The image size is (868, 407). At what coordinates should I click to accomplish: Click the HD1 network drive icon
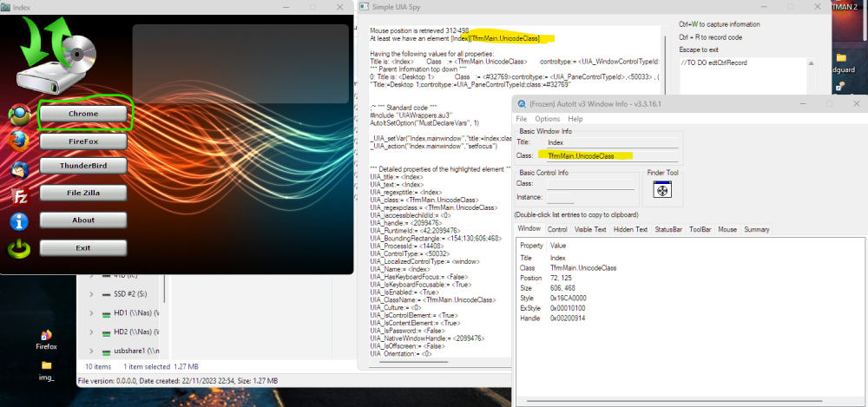pos(106,313)
